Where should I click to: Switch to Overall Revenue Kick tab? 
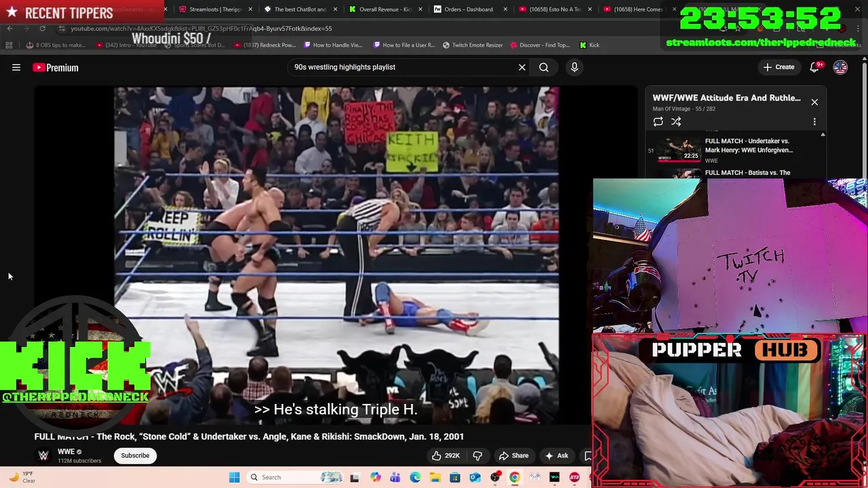pos(384,9)
